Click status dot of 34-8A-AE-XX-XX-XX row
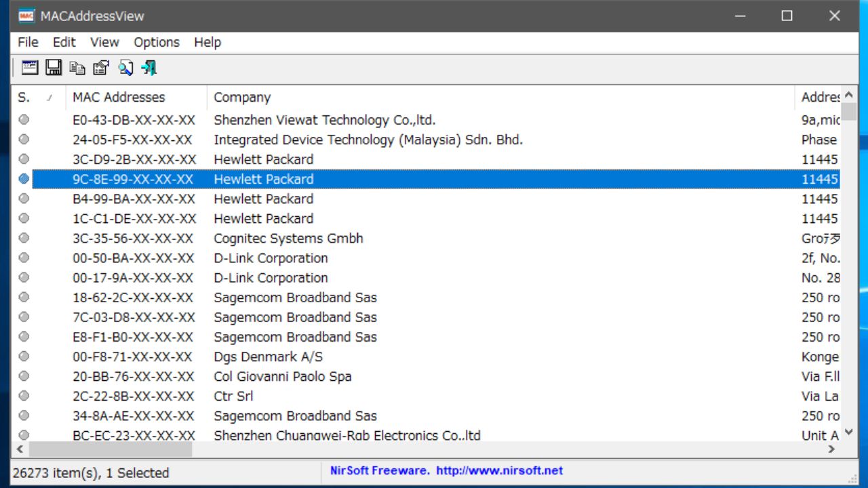Screen dimensions: 868x488 (x=24, y=415)
